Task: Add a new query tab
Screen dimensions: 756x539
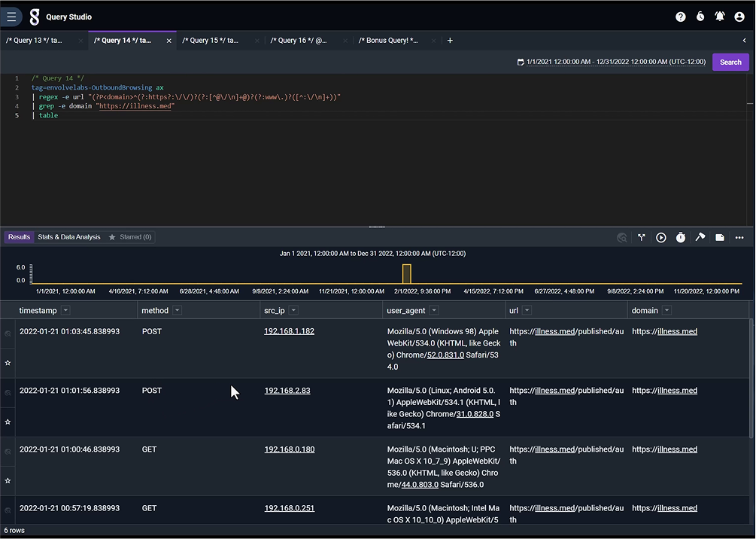Action: click(x=450, y=41)
